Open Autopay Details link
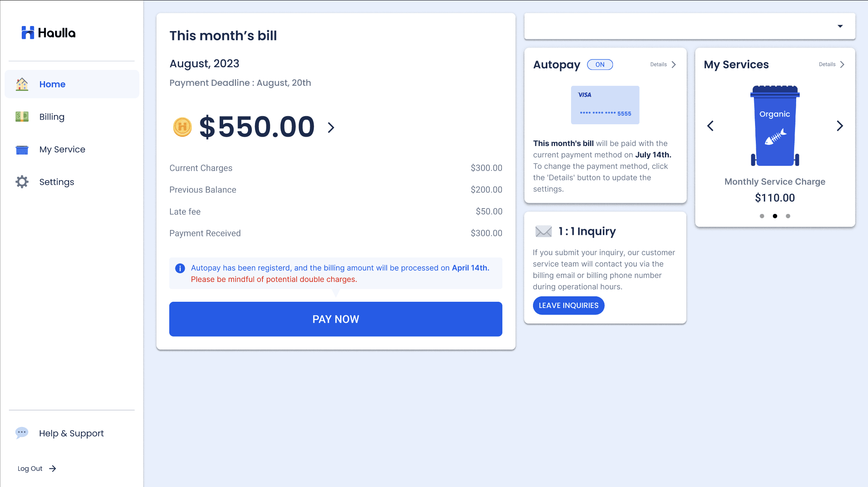 [x=663, y=64]
